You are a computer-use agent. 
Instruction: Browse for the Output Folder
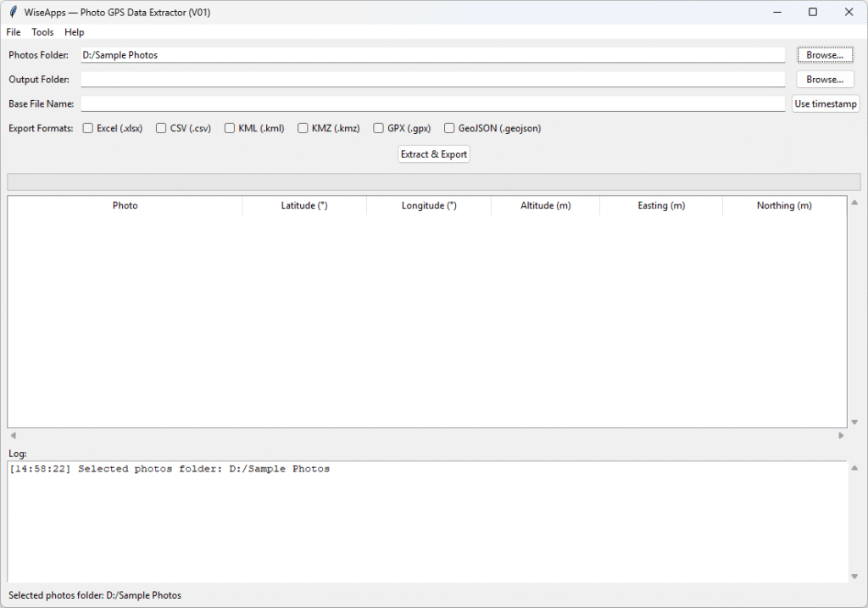(x=824, y=80)
